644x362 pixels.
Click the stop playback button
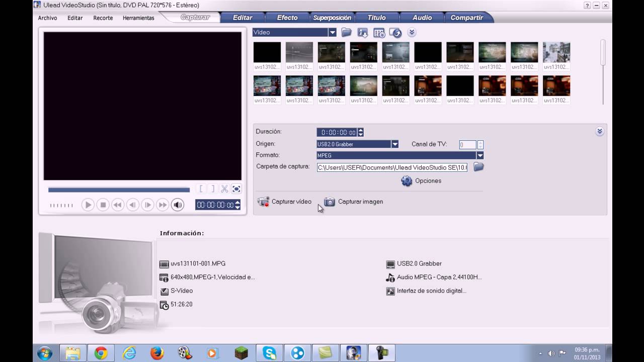pos(103,205)
